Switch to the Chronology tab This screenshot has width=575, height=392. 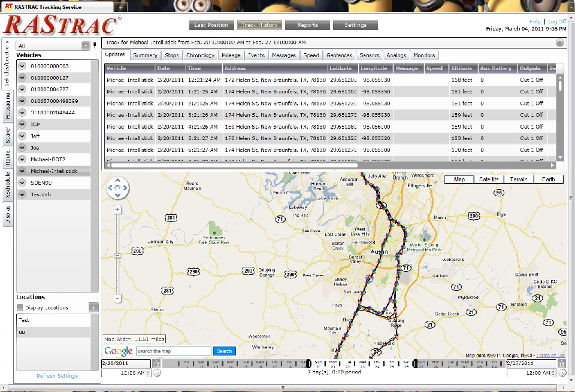[200, 55]
